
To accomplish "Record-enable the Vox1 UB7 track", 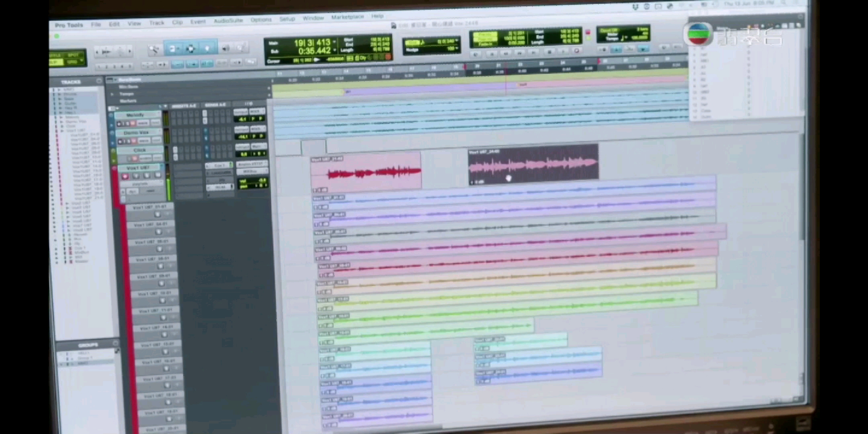I will tap(125, 176).
